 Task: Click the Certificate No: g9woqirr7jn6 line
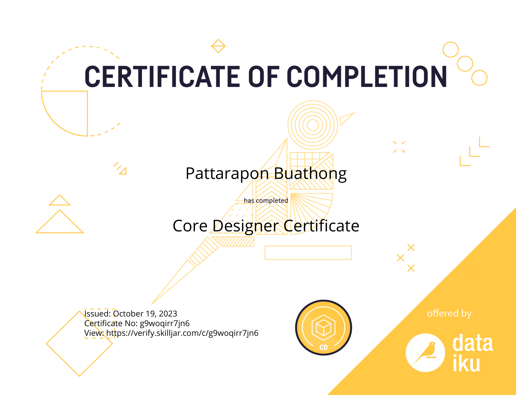(x=137, y=323)
